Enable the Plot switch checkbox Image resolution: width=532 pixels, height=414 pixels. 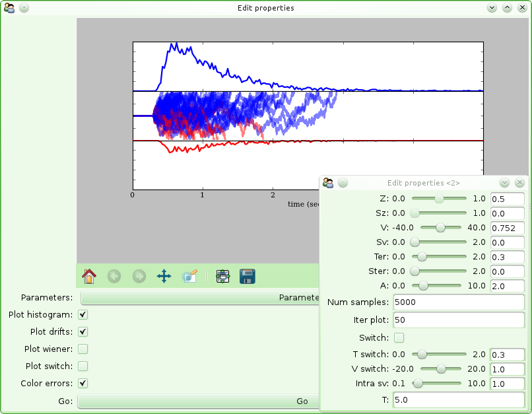pyautogui.click(x=83, y=366)
